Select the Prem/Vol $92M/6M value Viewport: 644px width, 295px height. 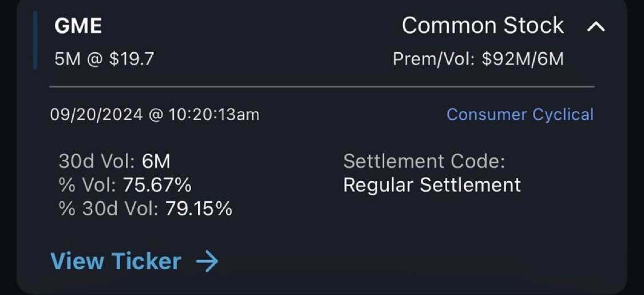(x=523, y=59)
